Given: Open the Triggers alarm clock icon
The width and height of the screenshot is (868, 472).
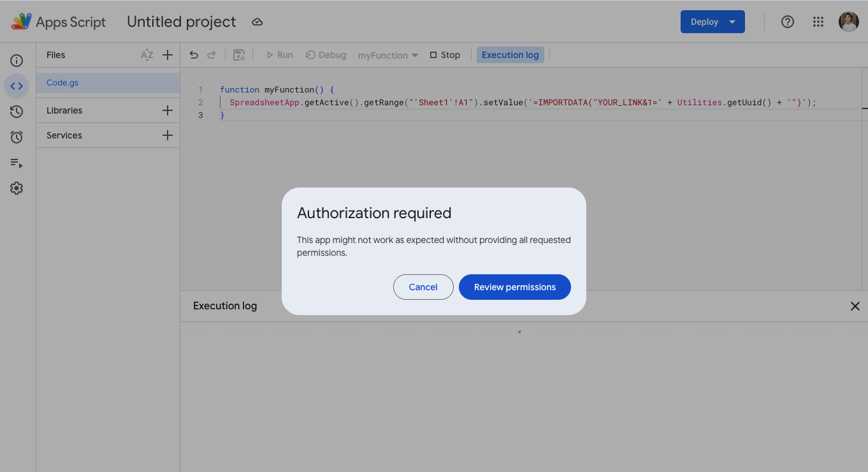Looking at the screenshot, I should (17, 137).
